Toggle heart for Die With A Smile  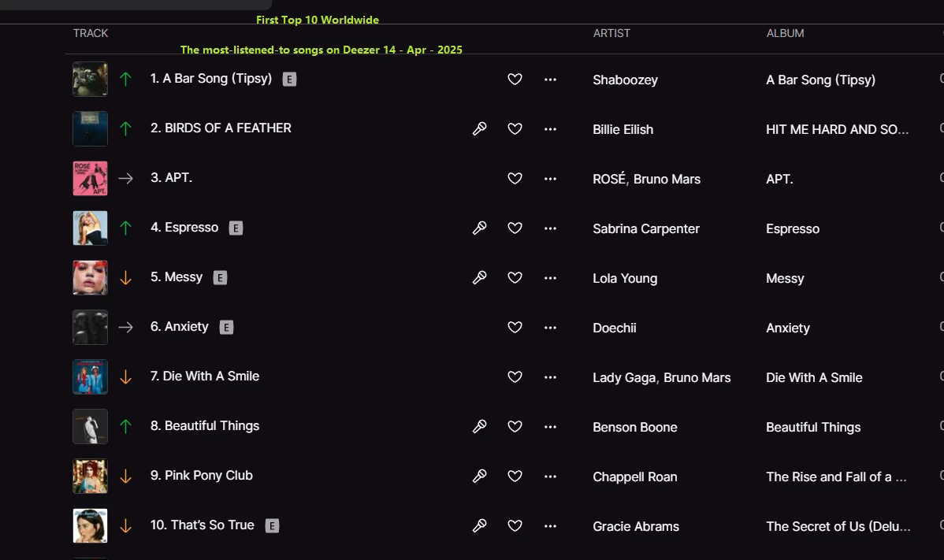pyautogui.click(x=515, y=376)
